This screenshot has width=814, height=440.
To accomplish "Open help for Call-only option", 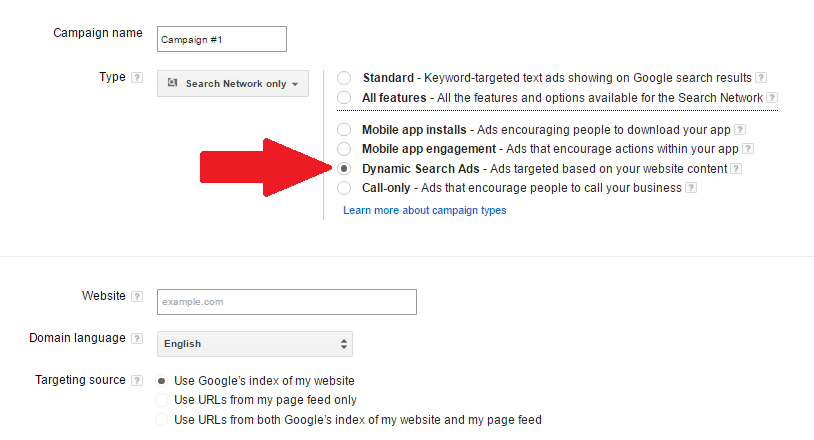I will [690, 188].
